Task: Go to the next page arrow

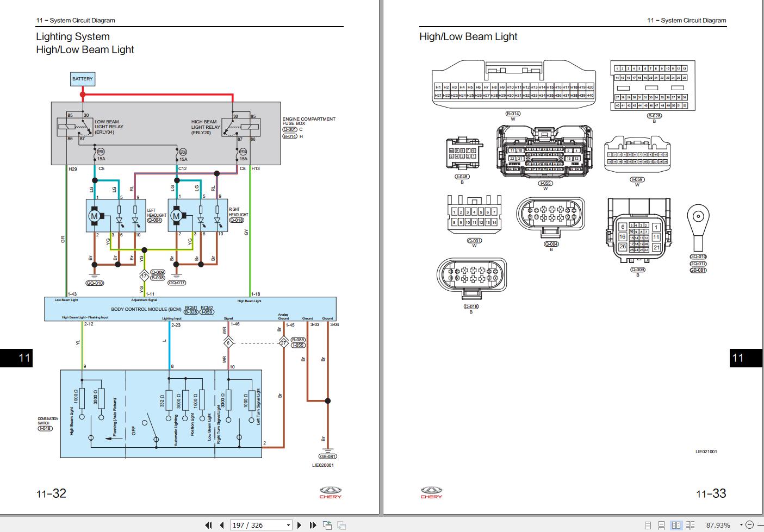Action: pos(299,525)
